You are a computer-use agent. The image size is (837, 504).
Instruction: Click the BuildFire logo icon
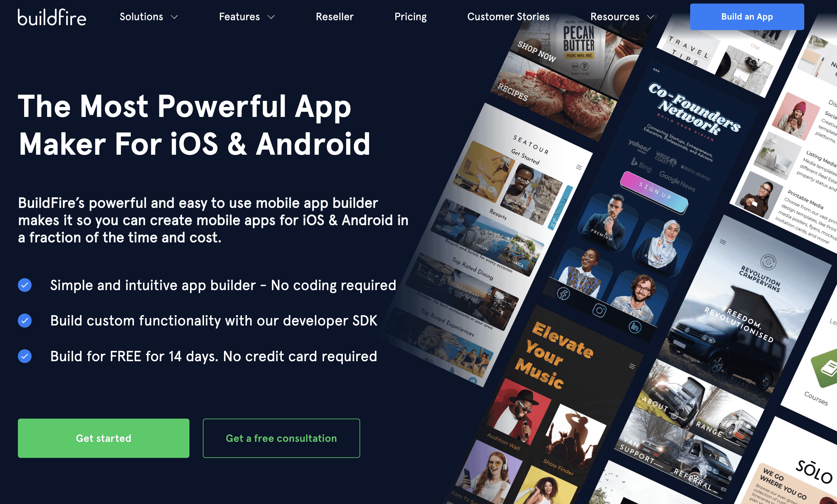tap(52, 16)
